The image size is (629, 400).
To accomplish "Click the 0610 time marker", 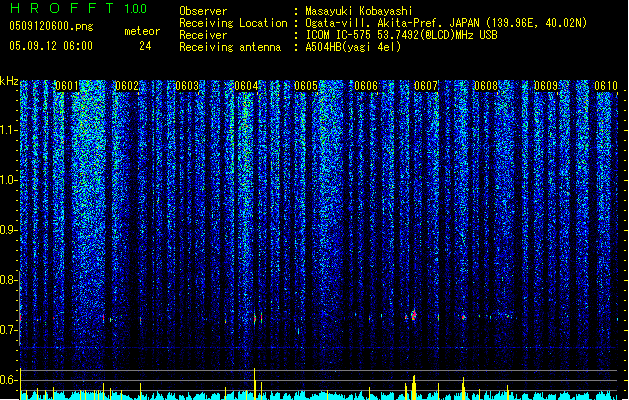I will (606, 86).
